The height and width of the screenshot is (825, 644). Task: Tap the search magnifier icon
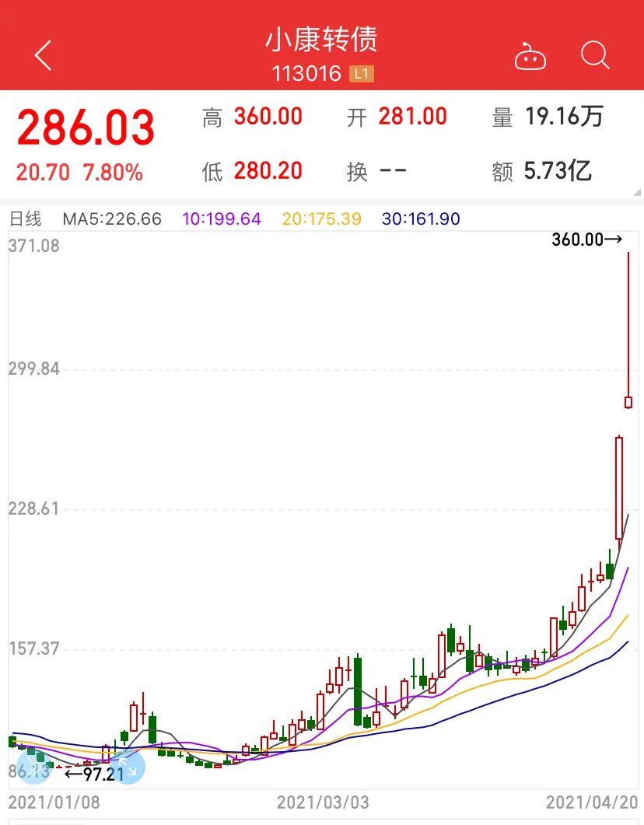(x=595, y=55)
